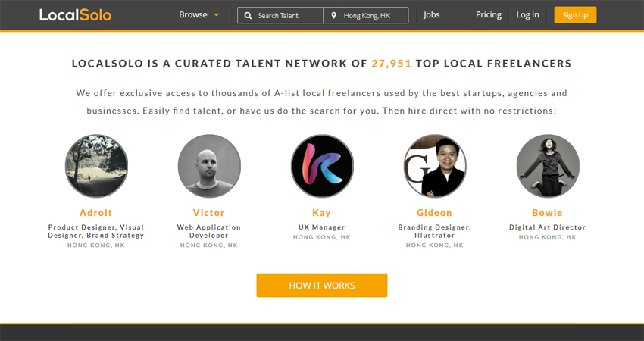The height and width of the screenshot is (341, 644).
Task: Click Kay's colorful K avatar
Action: pos(322,166)
